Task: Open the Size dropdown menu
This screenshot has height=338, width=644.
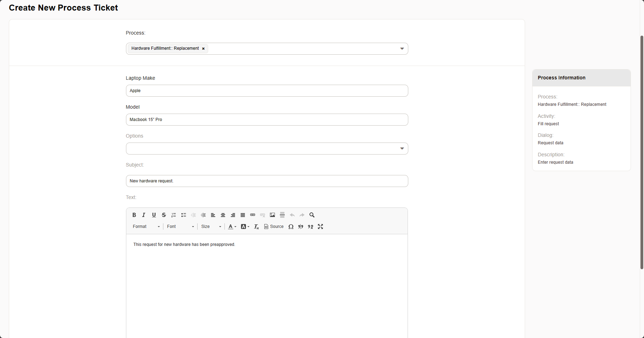Action: point(211,227)
